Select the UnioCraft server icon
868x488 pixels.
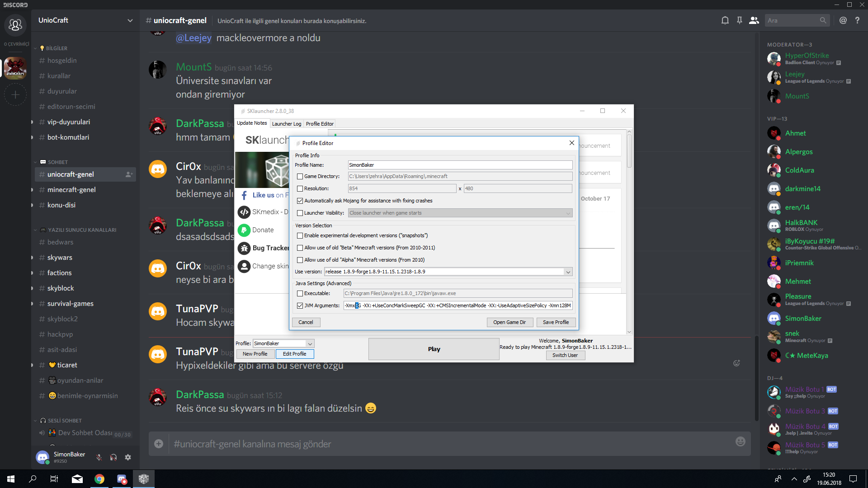[15, 68]
